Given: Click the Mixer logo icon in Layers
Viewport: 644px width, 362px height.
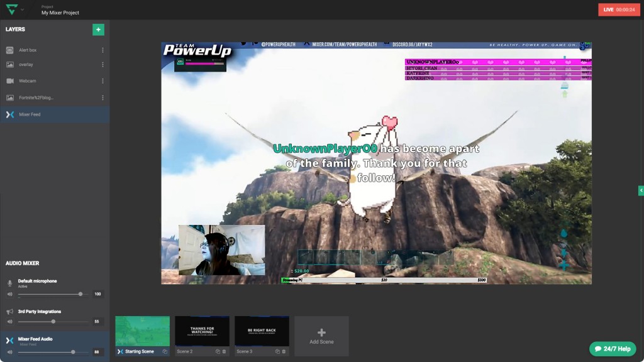Looking at the screenshot, I should (10, 114).
